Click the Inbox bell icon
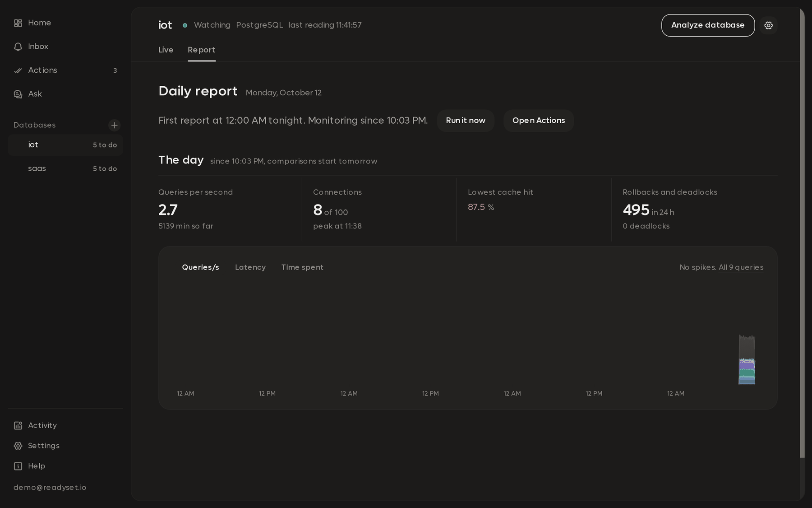 coord(18,47)
